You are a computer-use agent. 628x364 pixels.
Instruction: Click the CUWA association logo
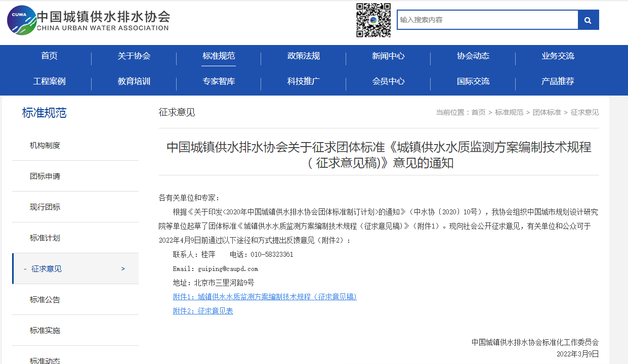[x=21, y=20]
